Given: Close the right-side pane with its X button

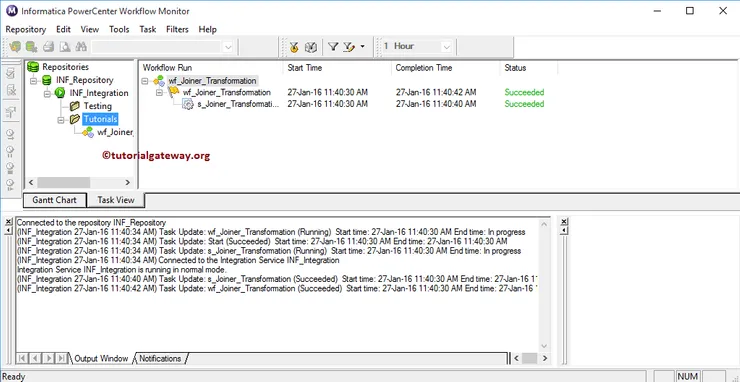Looking at the screenshot, I should click(563, 221).
